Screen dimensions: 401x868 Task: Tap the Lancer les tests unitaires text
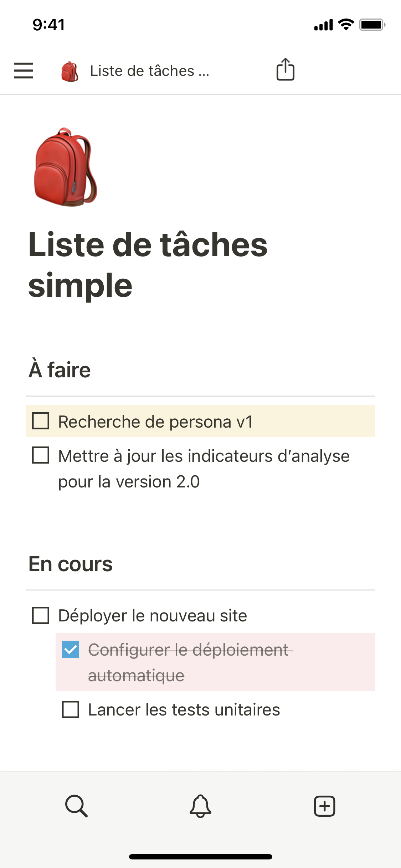[x=184, y=709]
